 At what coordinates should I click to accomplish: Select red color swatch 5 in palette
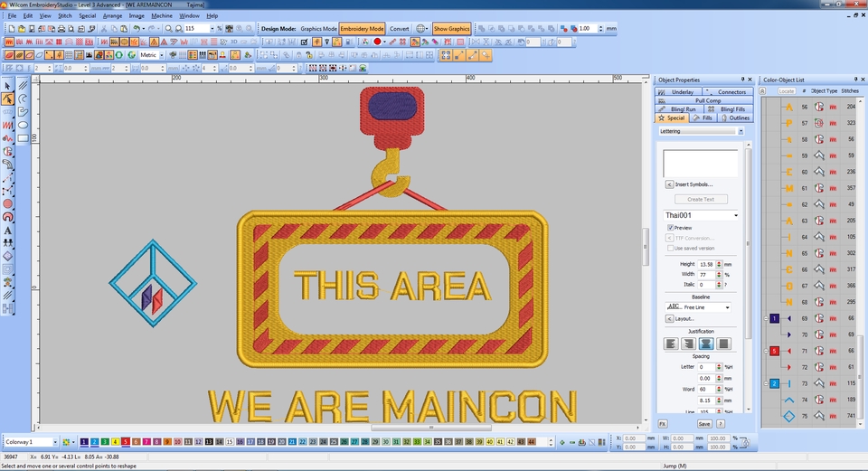click(x=126, y=442)
